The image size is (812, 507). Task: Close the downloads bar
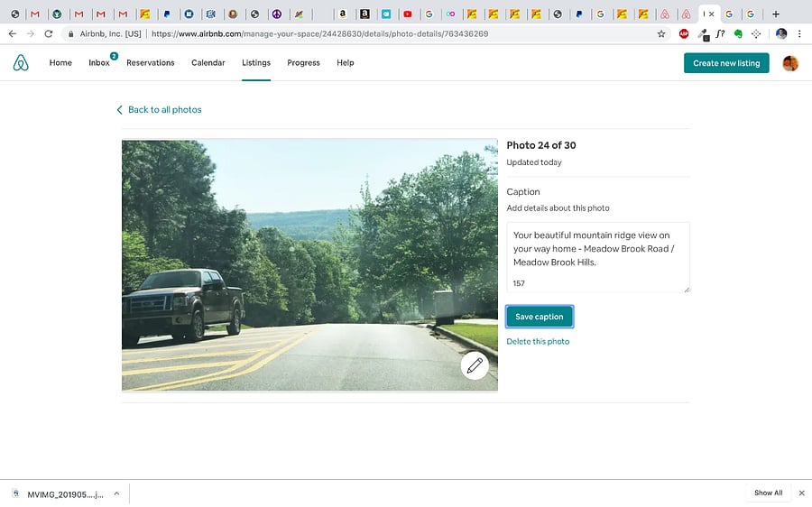coord(802,493)
